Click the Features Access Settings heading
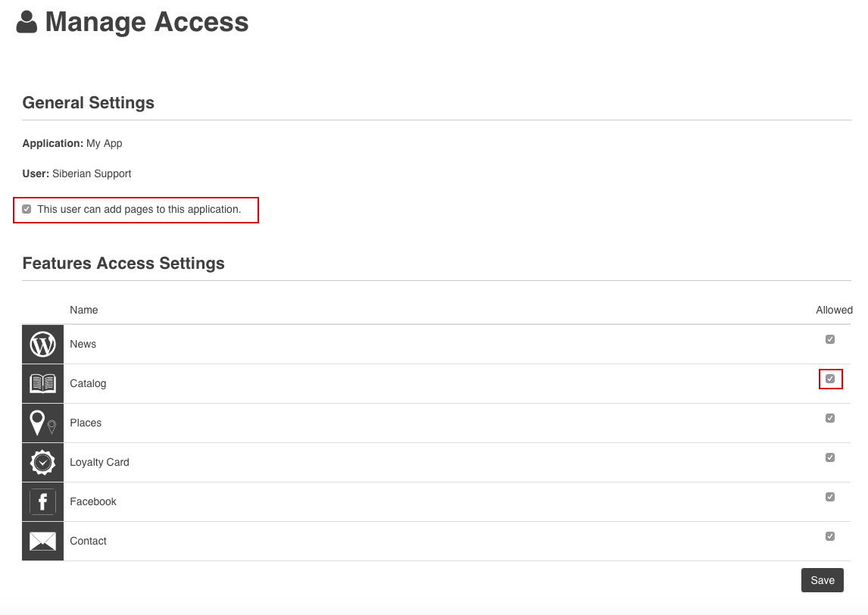Viewport: 868px width, 615px height. [x=123, y=264]
